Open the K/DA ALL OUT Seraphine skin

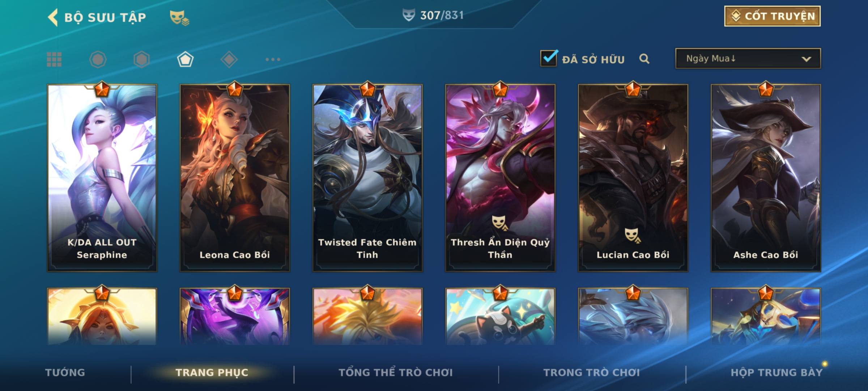102,178
